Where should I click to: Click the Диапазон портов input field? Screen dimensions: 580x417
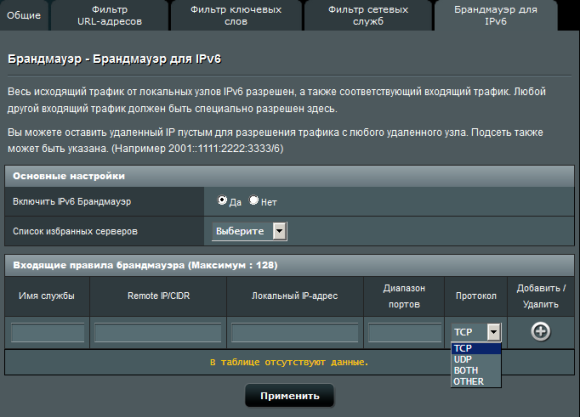pos(404,332)
